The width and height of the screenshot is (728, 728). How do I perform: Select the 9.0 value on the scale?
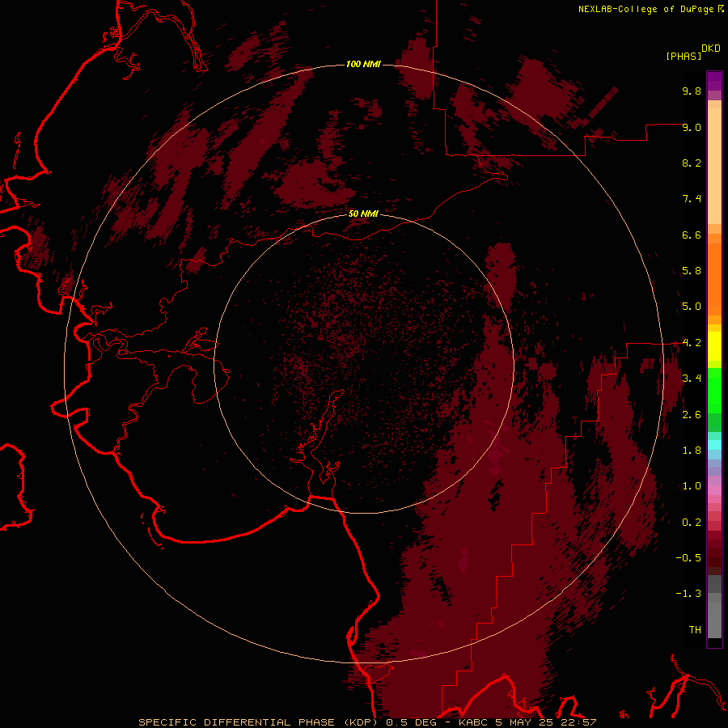pos(692,127)
